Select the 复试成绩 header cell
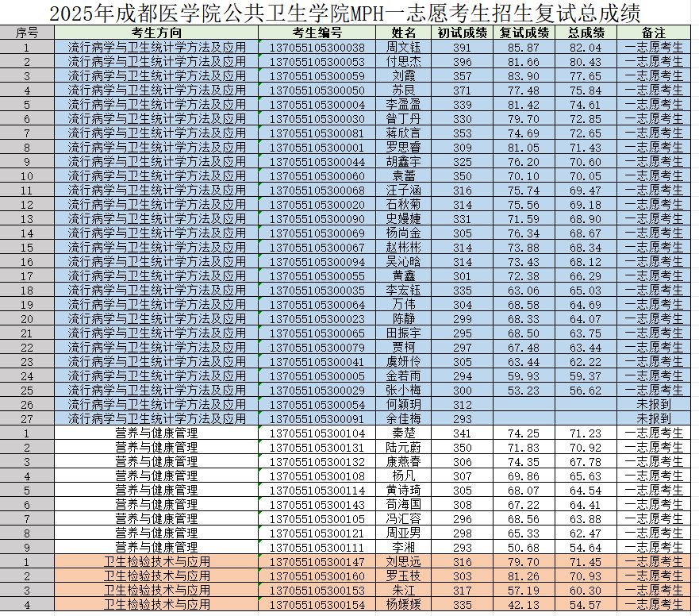 pyautogui.click(x=524, y=33)
